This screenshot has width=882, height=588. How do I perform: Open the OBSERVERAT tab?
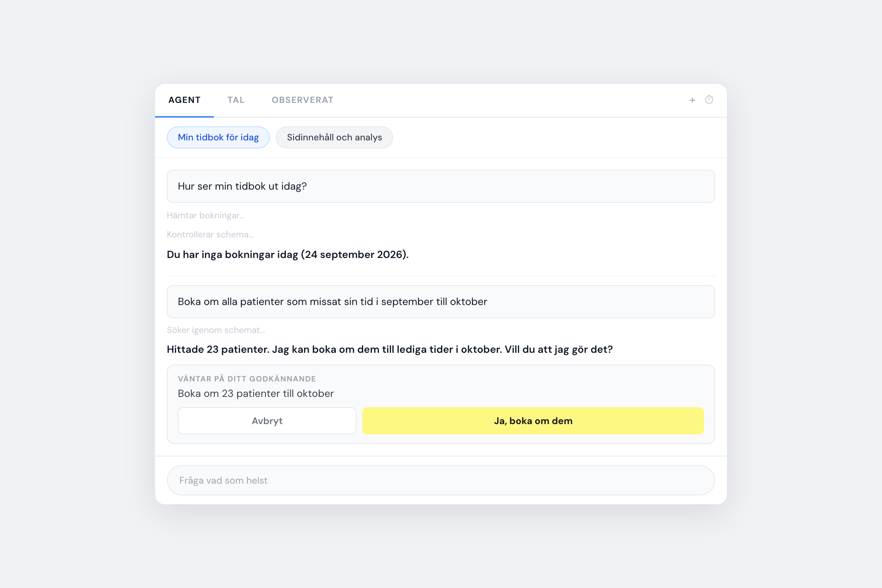click(302, 100)
